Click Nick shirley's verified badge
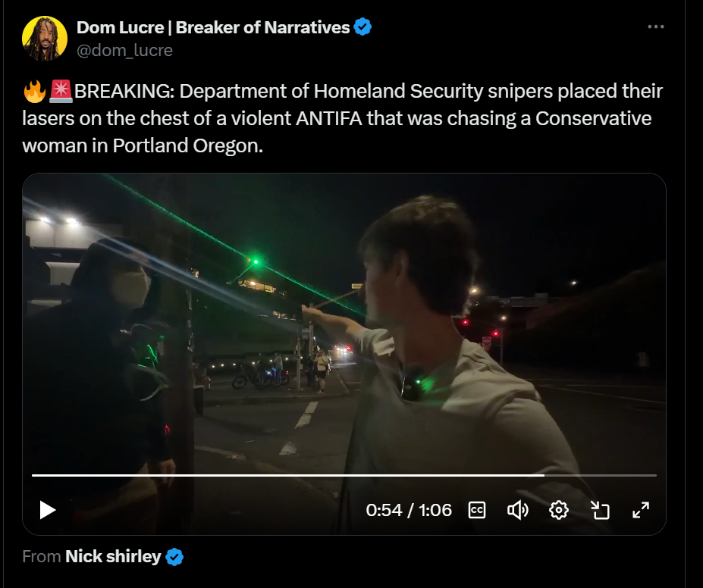The height and width of the screenshot is (588, 703). (x=174, y=557)
